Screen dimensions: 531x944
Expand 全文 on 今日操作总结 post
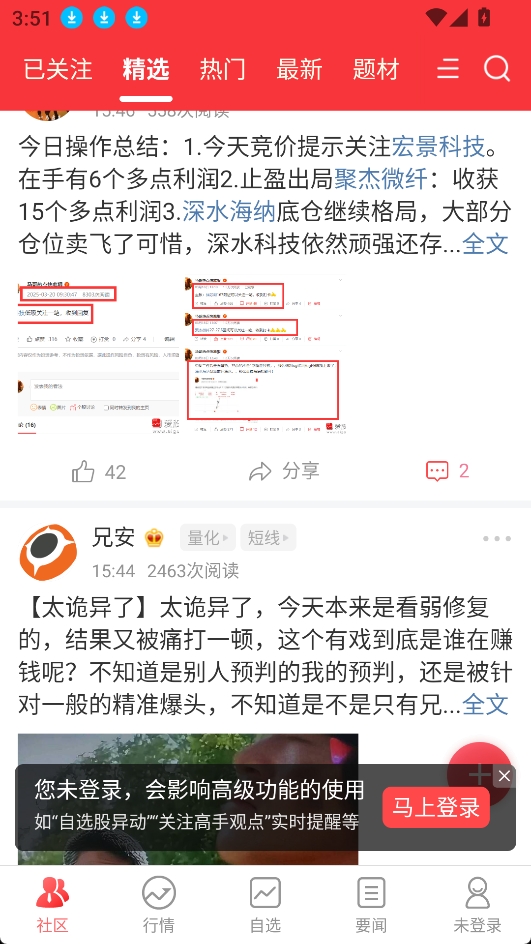tap(485, 244)
